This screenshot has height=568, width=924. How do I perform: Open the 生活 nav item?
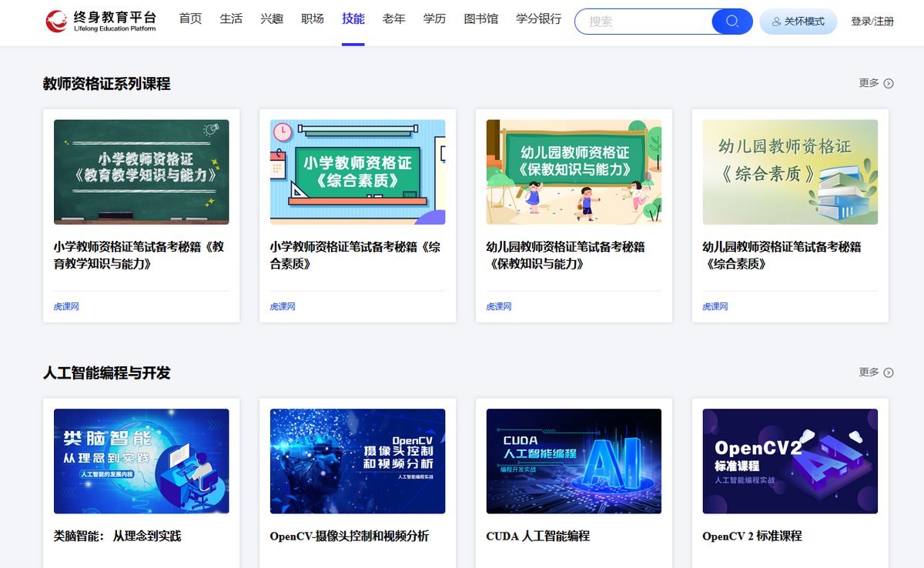click(x=231, y=19)
